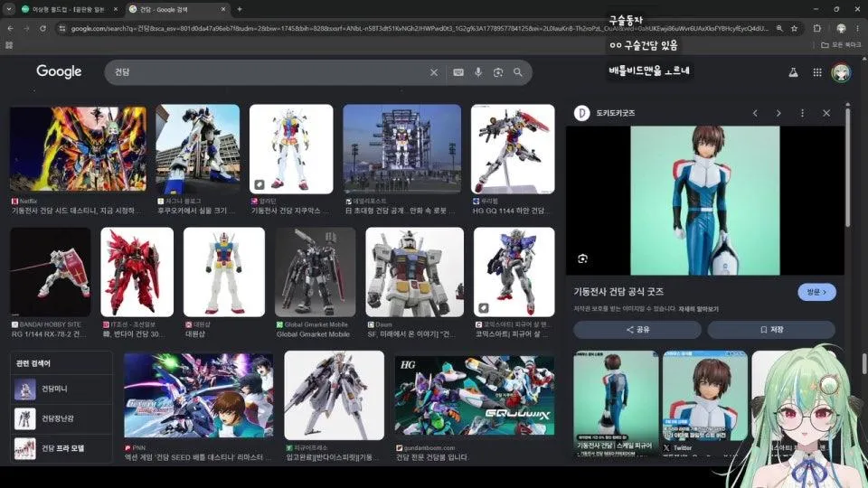This screenshot has width=868, height=488.
Task: Select the 건담미니 related search
Action: coord(61,389)
